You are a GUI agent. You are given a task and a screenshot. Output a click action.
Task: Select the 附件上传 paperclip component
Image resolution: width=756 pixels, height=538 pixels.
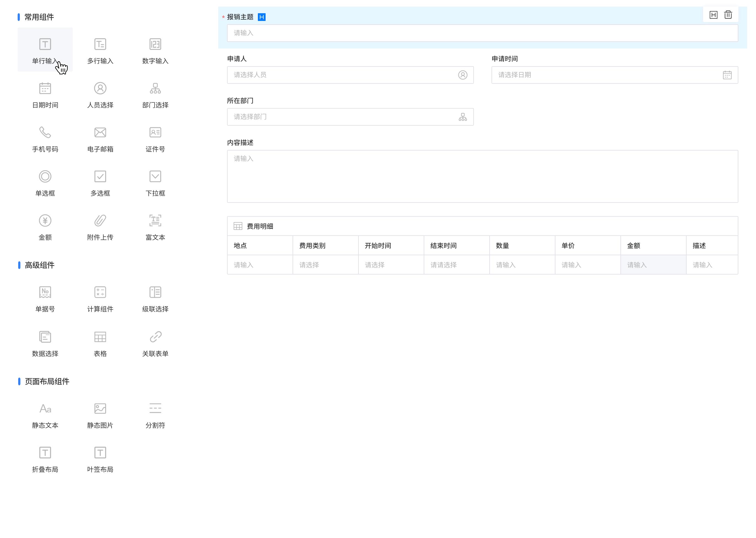[100, 221]
